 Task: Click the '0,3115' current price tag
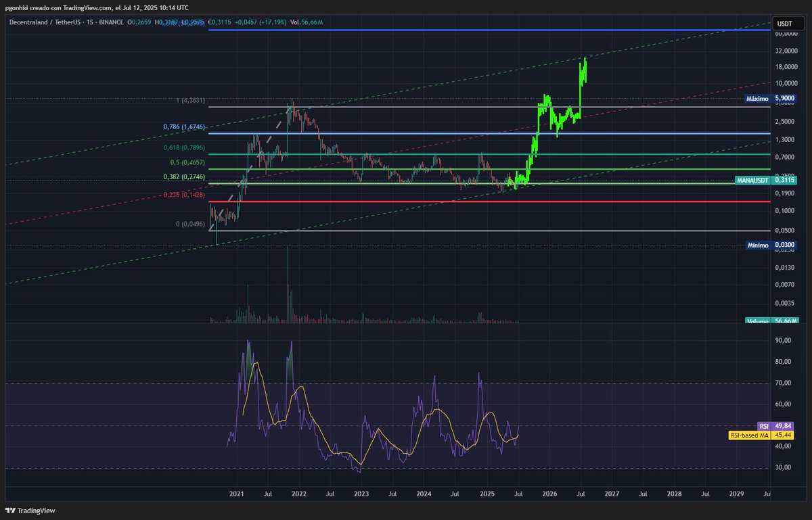pyautogui.click(x=785, y=181)
